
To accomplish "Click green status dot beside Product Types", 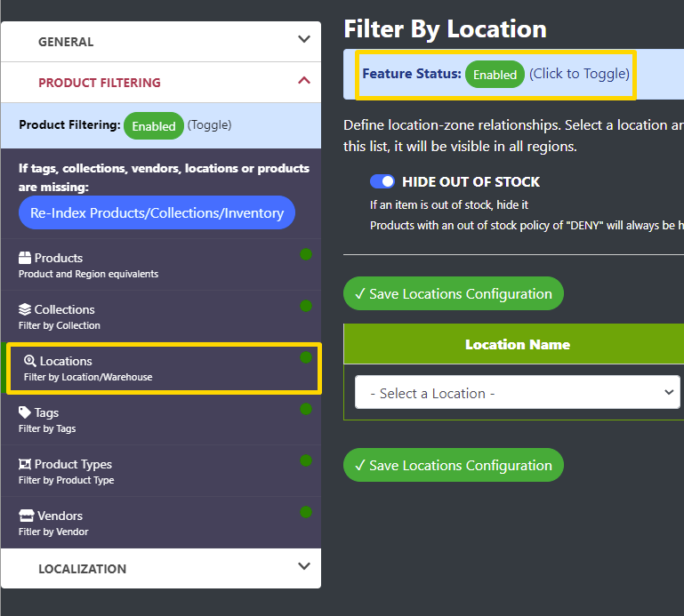I will pyautogui.click(x=306, y=460).
